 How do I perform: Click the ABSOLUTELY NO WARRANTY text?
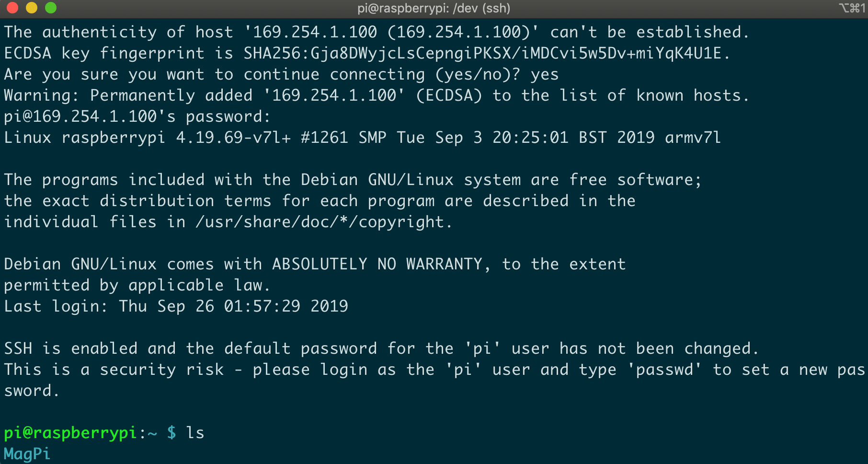(377, 264)
